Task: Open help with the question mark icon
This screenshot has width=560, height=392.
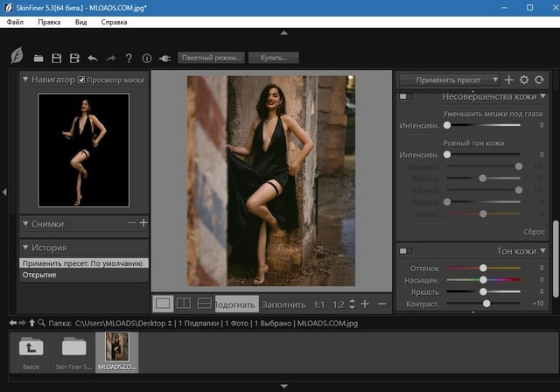Action: point(129,59)
